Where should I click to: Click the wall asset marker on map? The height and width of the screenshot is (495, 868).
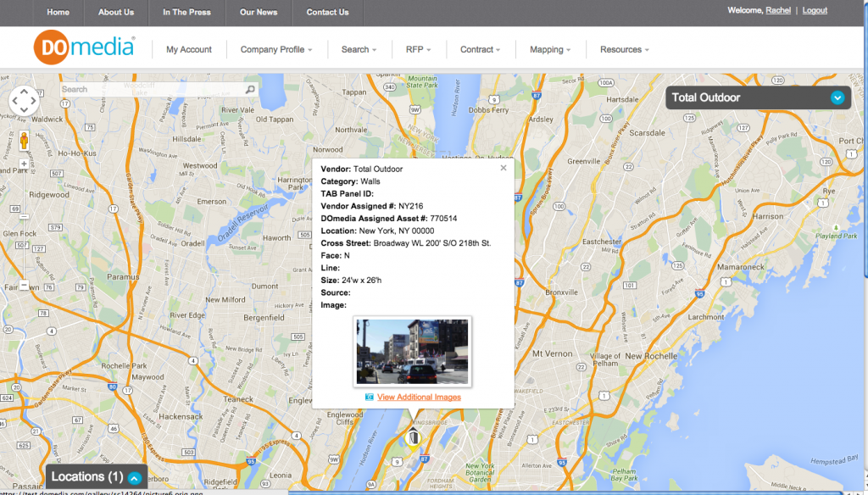tap(413, 437)
